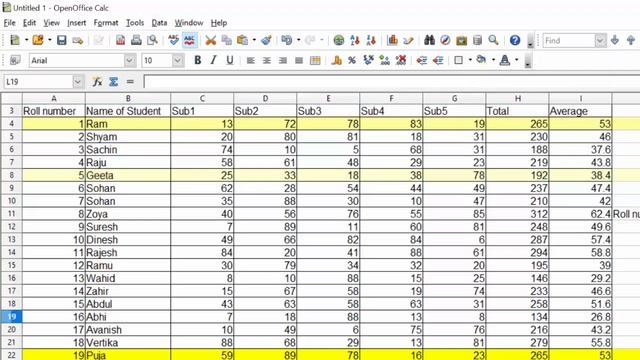Open the Undo history dropdown arrow
This screenshot has width=640, height=360.
[298, 40]
